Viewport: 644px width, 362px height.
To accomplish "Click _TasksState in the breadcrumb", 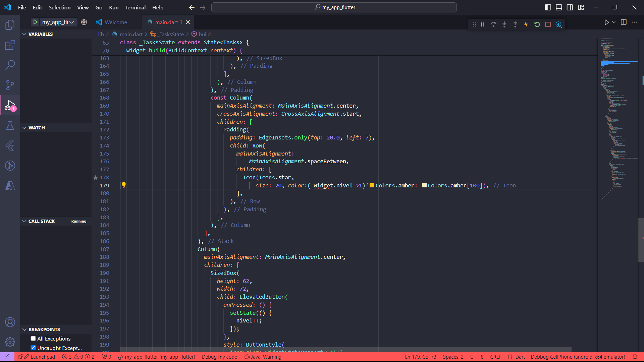I will pos(171,34).
